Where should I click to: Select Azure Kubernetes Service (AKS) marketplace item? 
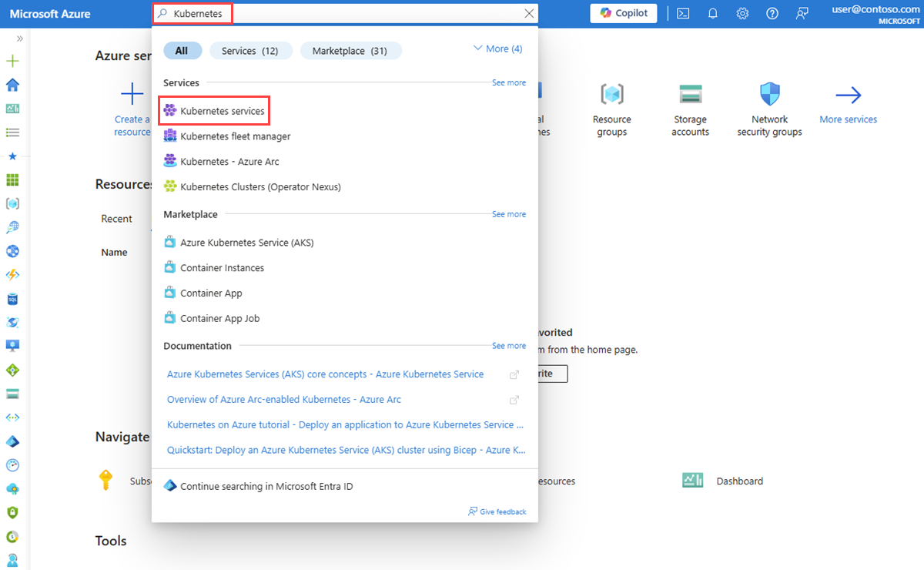point(239,243)
